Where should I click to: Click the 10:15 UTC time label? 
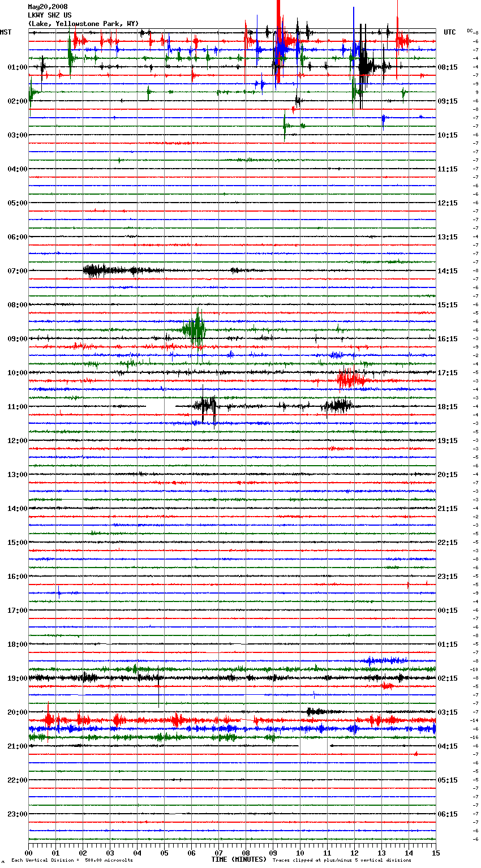pos(448,135)
